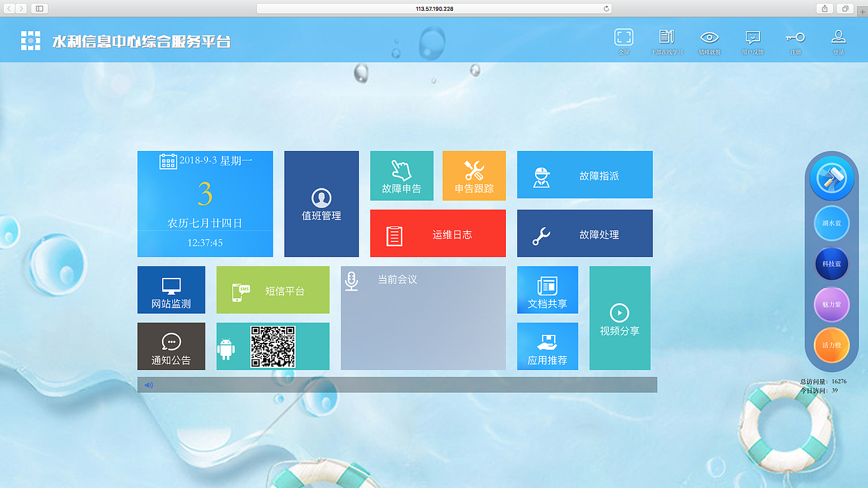This screenshot has width=868, height=488.
Task: Click the Android robot icon
Action: 226,349
